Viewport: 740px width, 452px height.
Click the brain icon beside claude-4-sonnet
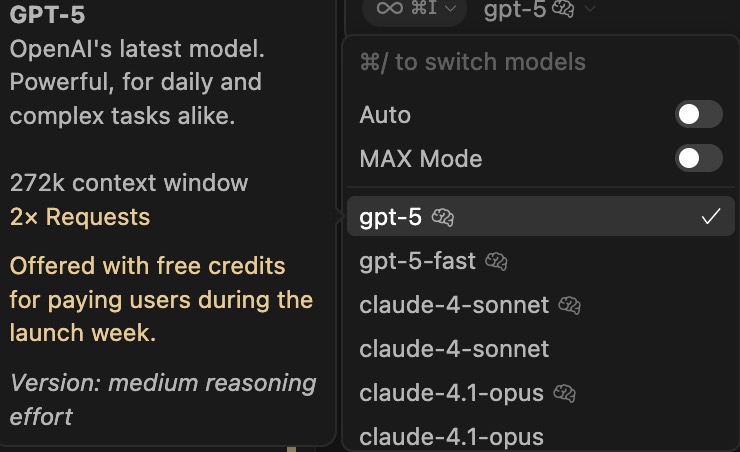[x=570, y=305]
